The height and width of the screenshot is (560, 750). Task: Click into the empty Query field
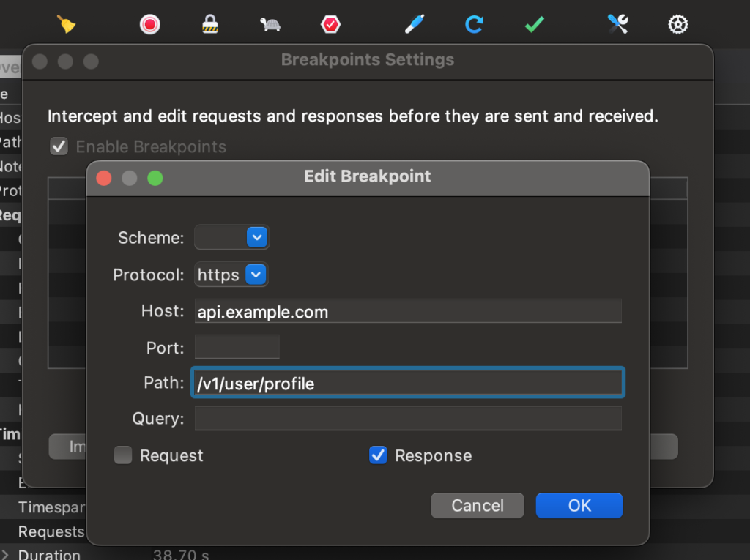point(408,419)
